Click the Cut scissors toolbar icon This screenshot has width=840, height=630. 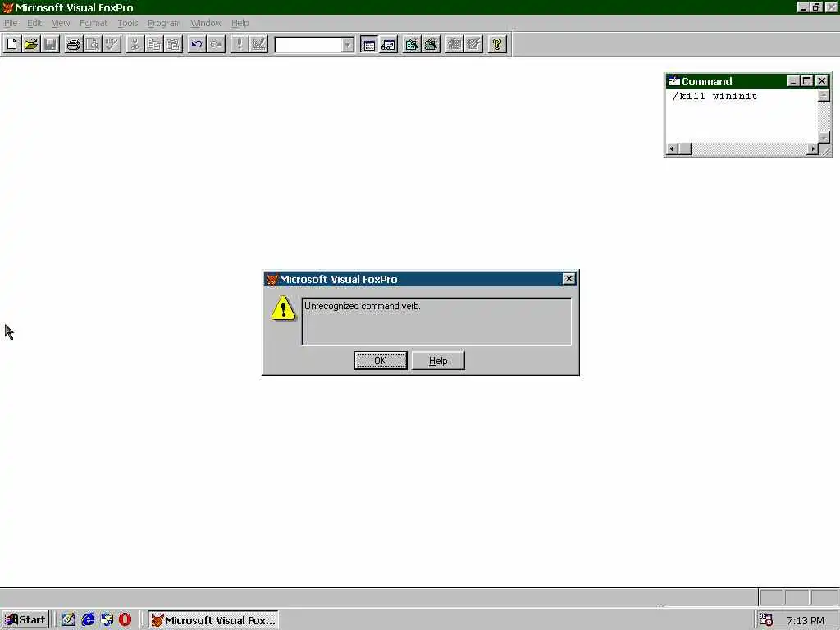pos(135,44)
